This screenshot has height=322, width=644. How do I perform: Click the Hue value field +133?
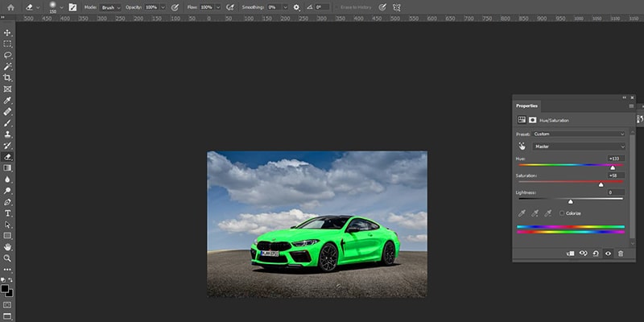coord(616,159)
